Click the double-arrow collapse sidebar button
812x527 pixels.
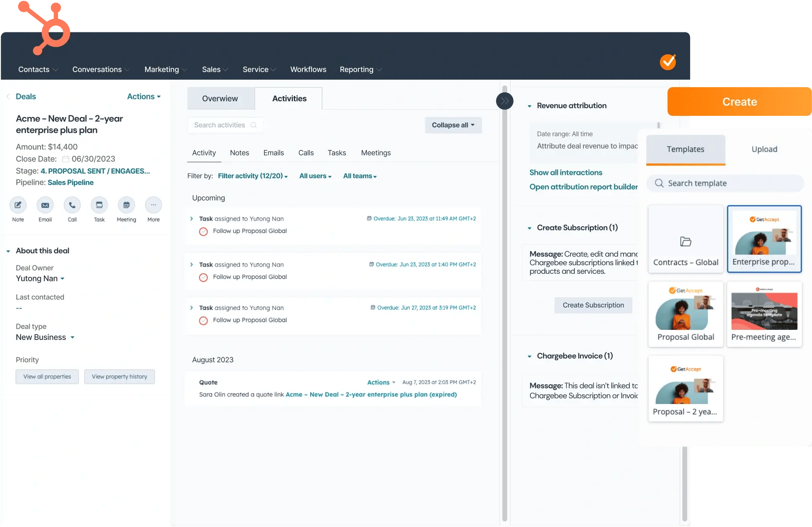pos(505,101)
